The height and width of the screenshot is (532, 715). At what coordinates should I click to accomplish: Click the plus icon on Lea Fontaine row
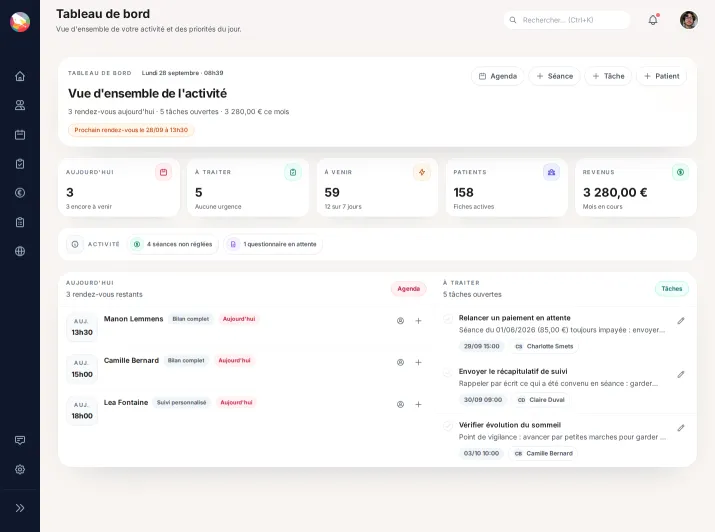[x=418, y=404]
